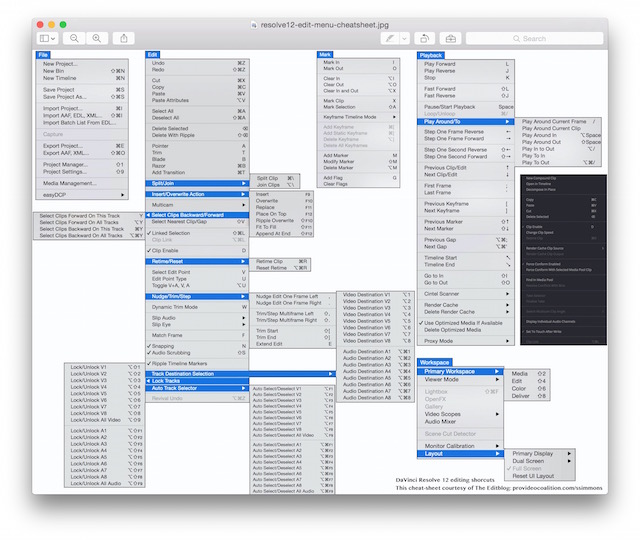Click the 'Playback' menu heading in image

coord(431,55)
